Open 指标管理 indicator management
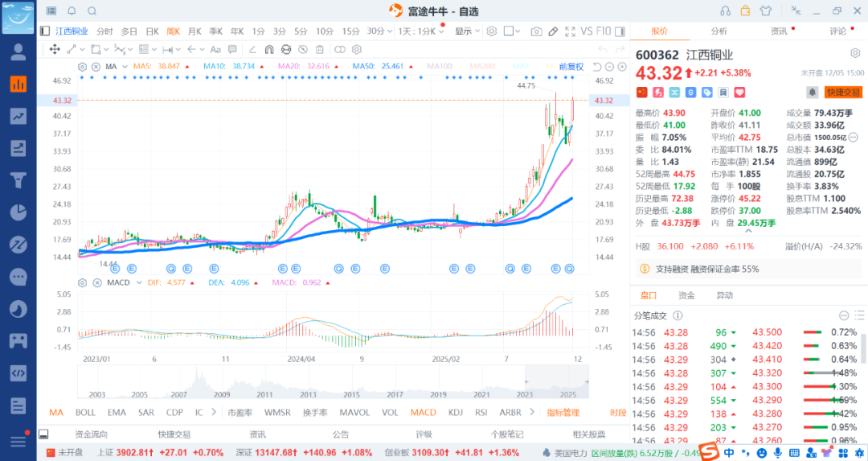868x461 pixels. click(563, 412)
